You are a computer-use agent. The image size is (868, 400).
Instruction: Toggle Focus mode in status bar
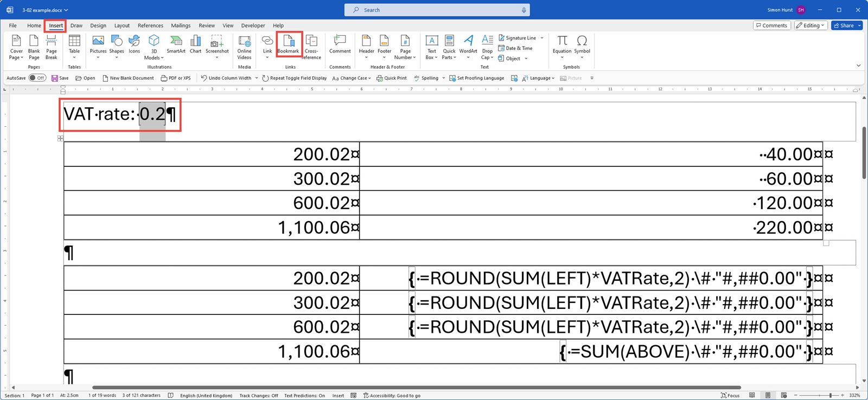(x=730, y=396)
